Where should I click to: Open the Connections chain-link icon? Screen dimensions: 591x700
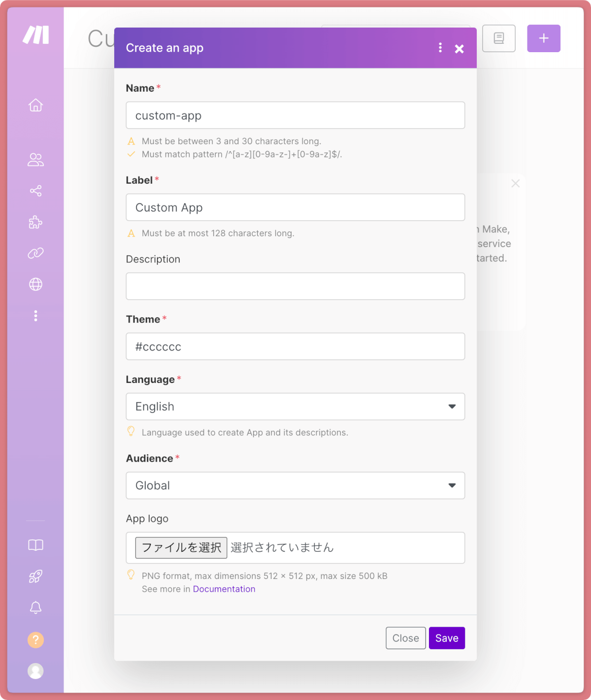(x=35, y=253)
